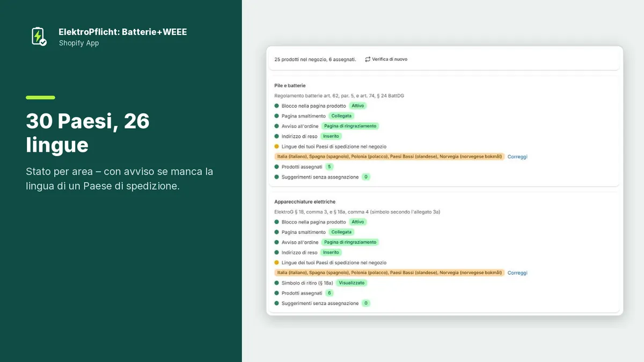Screen dimensions: 644x362
Task: Click "Correggi" in the Apparecchiature elettriche section
Action: coord(517,273)
